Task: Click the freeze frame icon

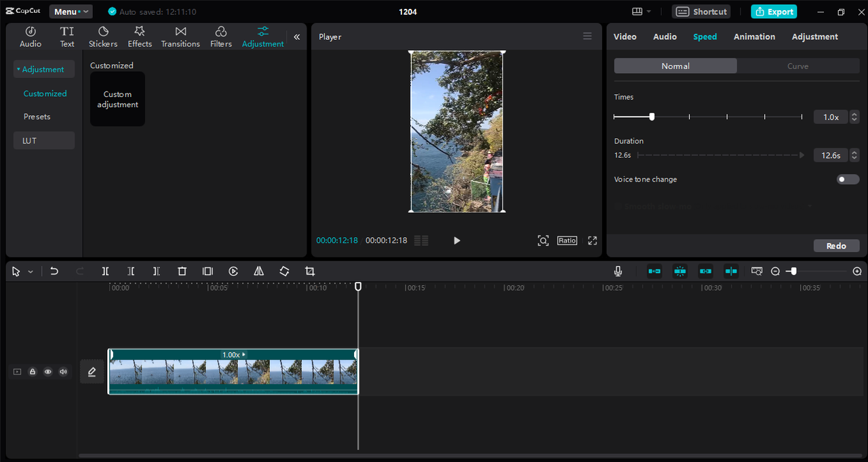Action: [x=208, y=271]
